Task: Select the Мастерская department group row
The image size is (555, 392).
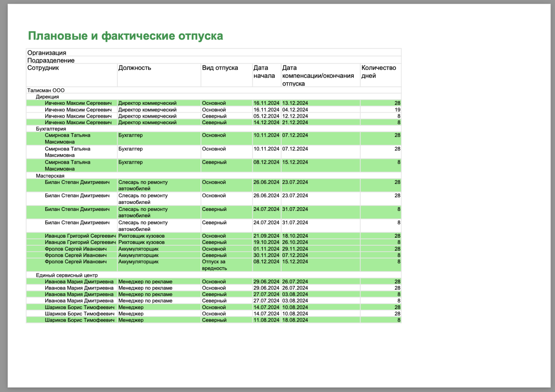Action: point(50,176)
